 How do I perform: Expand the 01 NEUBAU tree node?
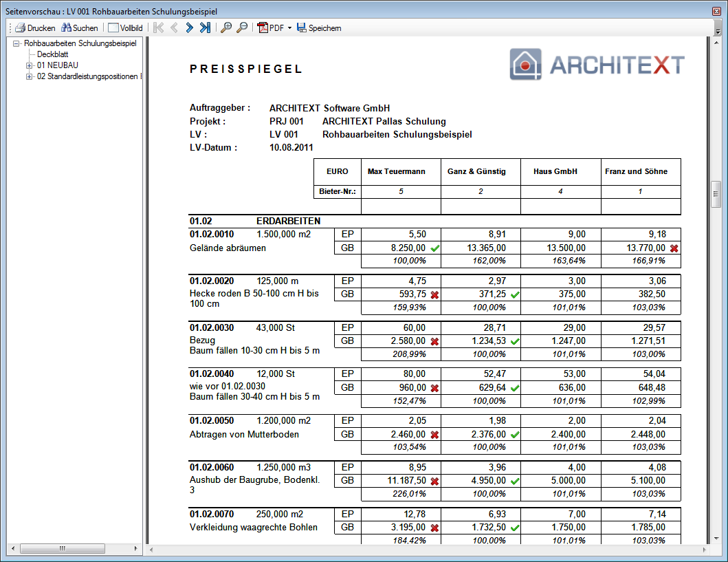[x=30, y=65]
